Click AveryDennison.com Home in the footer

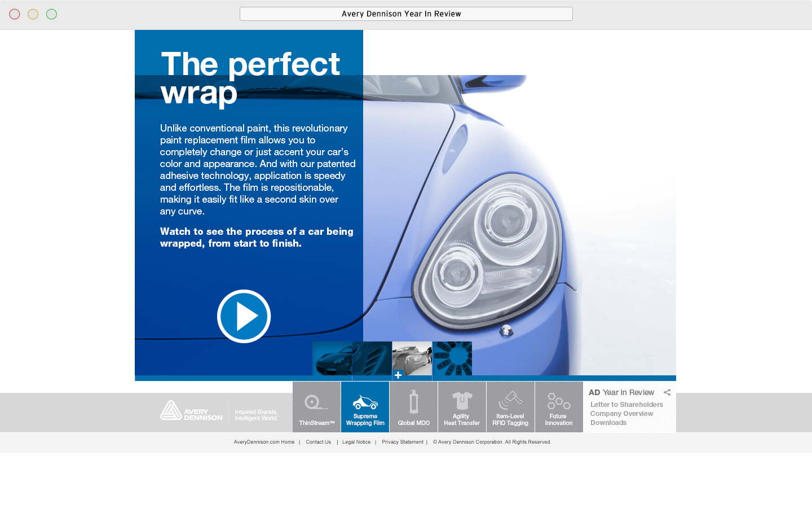(264, 442)
